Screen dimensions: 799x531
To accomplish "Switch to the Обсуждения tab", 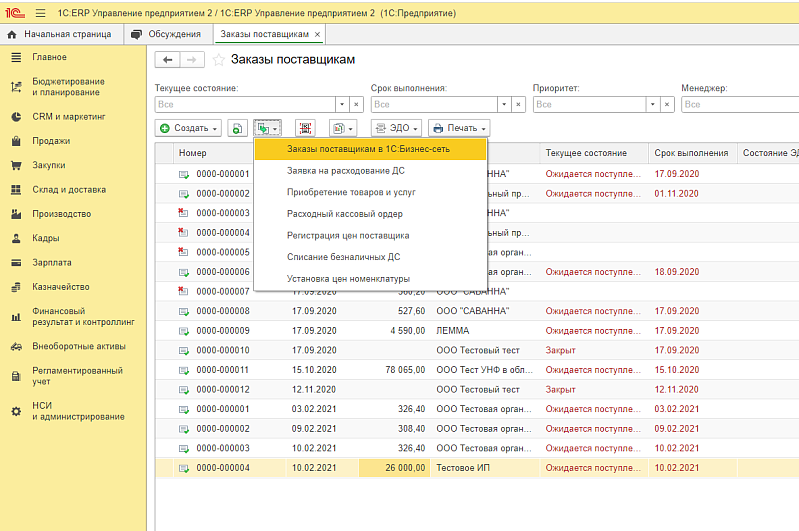I will tap(166, 34).
